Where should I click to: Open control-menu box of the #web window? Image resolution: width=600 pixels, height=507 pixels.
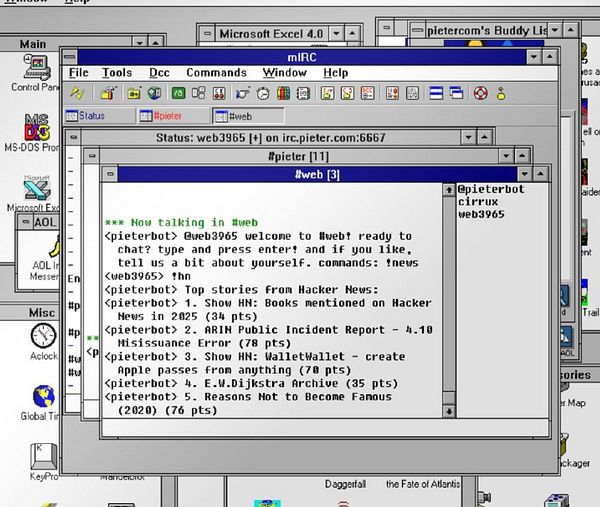110,174
